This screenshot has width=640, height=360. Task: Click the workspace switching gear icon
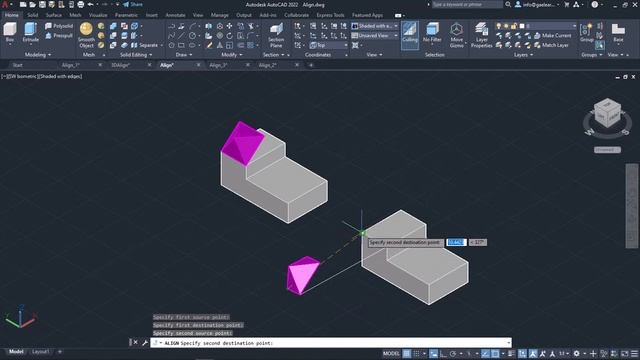tap(576, 353)
